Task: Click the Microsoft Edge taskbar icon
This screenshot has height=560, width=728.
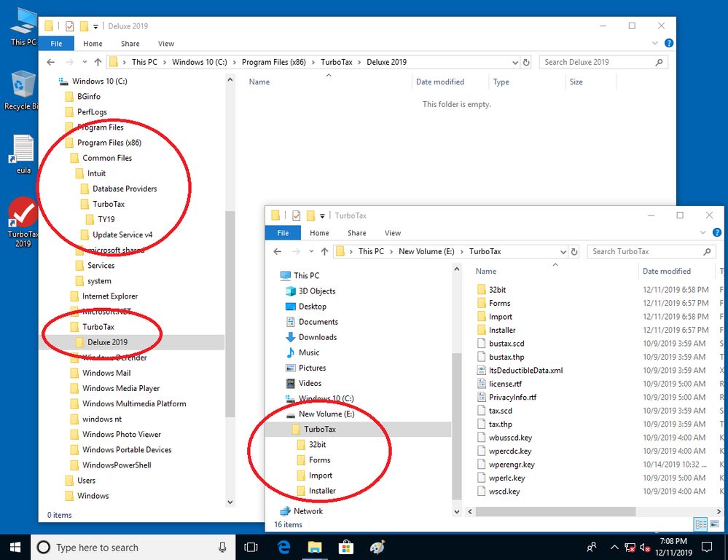Action: pos(283,548)
